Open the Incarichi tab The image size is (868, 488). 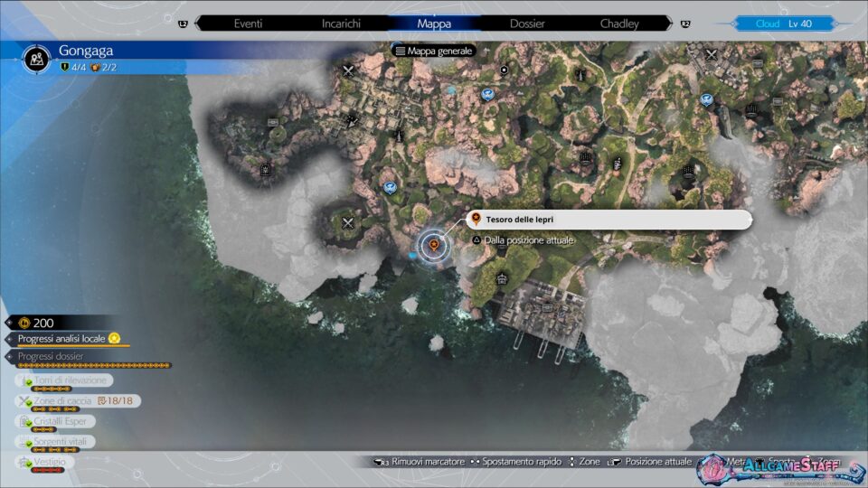[x=341, y=23]
